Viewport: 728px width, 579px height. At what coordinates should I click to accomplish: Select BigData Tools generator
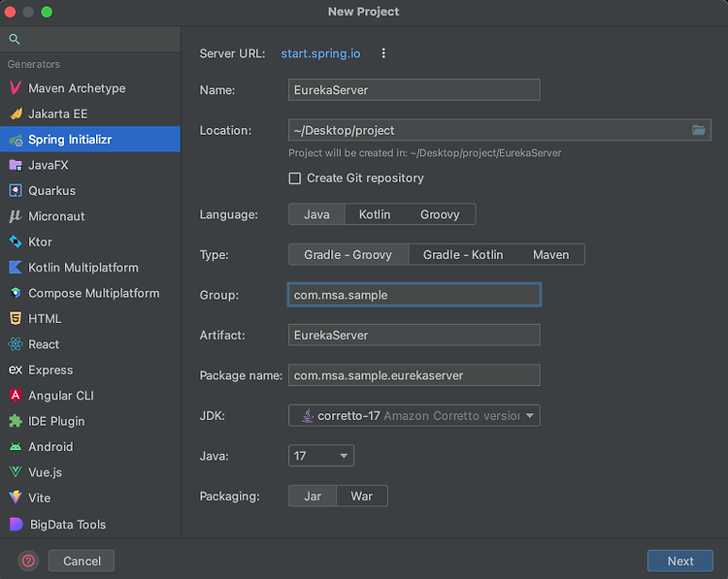[x=90, y=525]
